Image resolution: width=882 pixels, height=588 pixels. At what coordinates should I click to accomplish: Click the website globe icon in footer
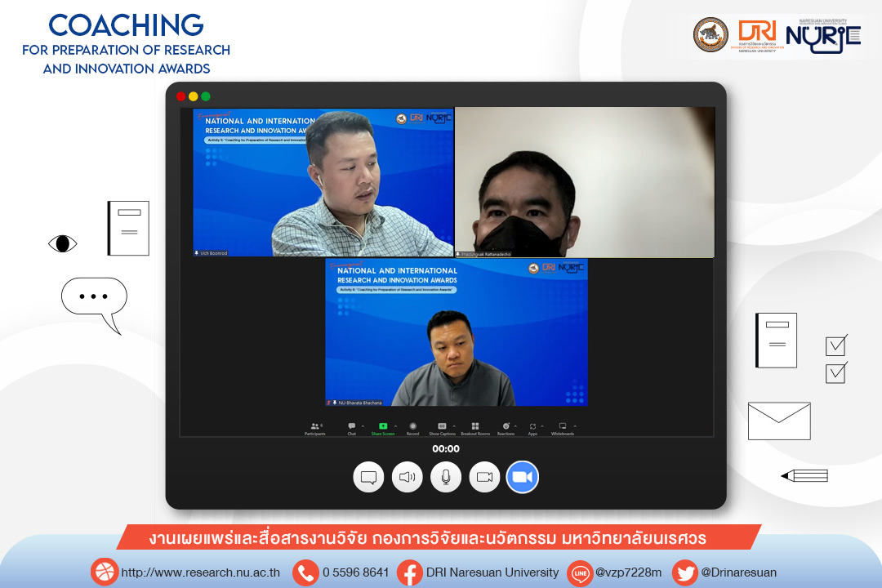104,572
